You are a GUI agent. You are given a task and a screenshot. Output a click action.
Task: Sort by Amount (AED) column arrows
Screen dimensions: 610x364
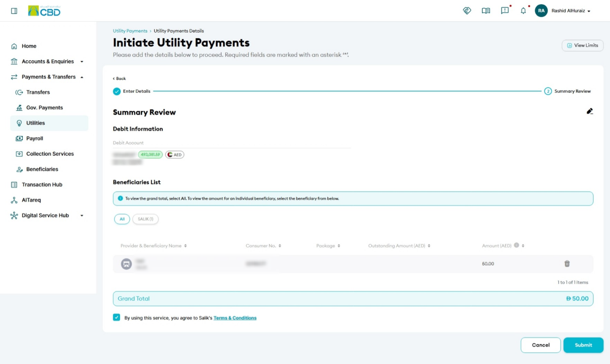click(x=523, y=246)
